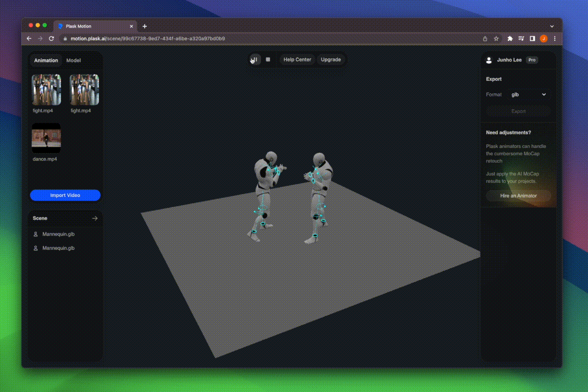Screen dimensions: 588x392
Task: Toggle the browser side panel icon
Action: tap(532, 39)
